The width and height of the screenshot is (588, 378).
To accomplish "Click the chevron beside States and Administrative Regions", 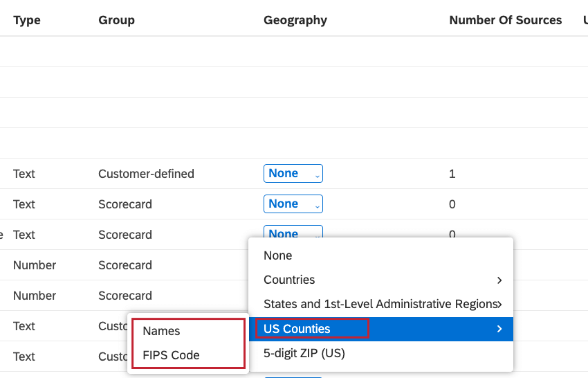I will pyautogui.click(x=499, y=304).
